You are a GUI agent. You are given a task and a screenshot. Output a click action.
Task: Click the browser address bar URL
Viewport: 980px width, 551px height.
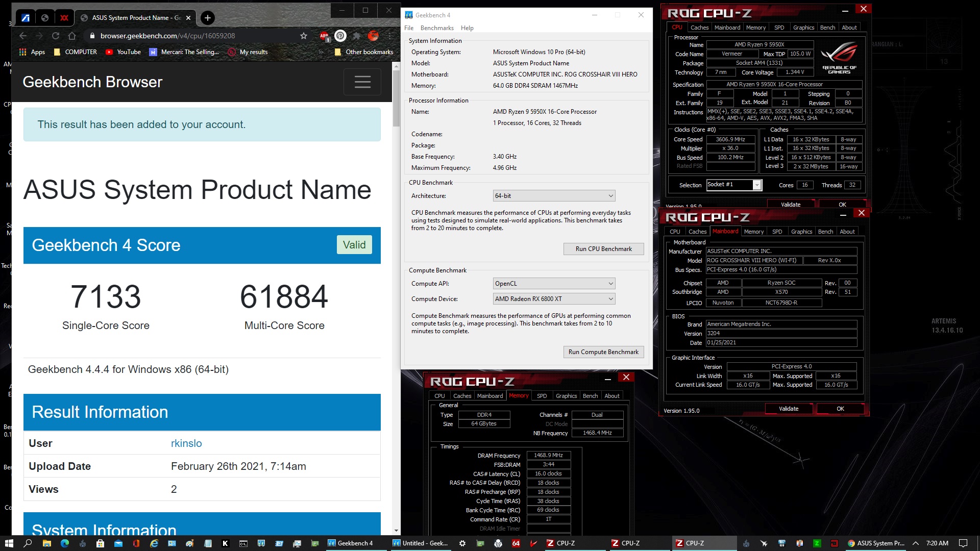[x=167, y=36]
